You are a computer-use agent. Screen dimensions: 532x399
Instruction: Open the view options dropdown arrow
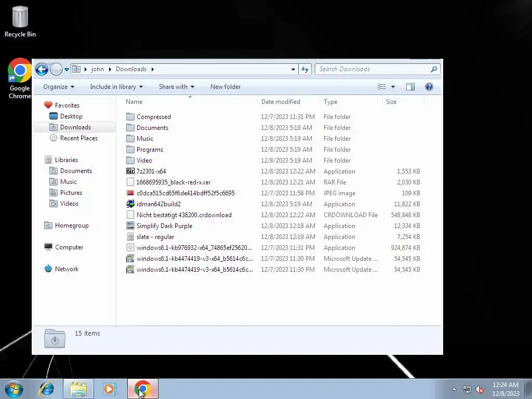click(x=393, y=87)
